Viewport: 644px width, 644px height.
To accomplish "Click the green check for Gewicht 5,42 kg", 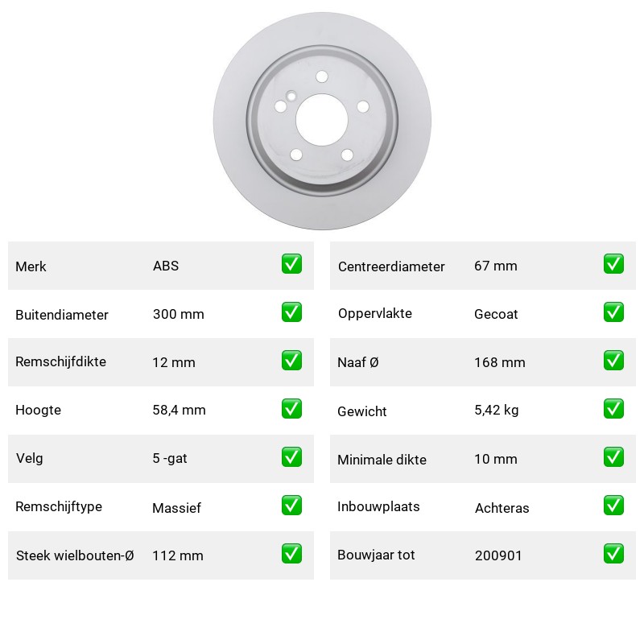I will 613,409.
